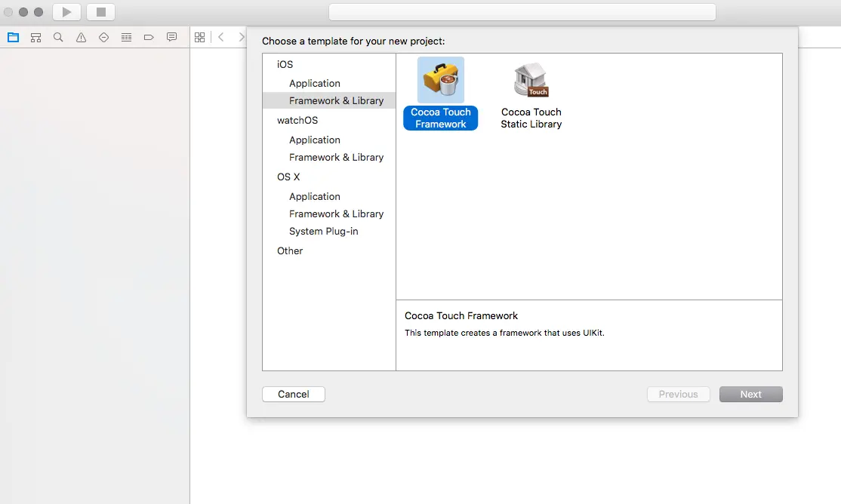Click the Cocoa Touch Static Library label
Viewport: 841px width, 504px height.
[531, 118]
